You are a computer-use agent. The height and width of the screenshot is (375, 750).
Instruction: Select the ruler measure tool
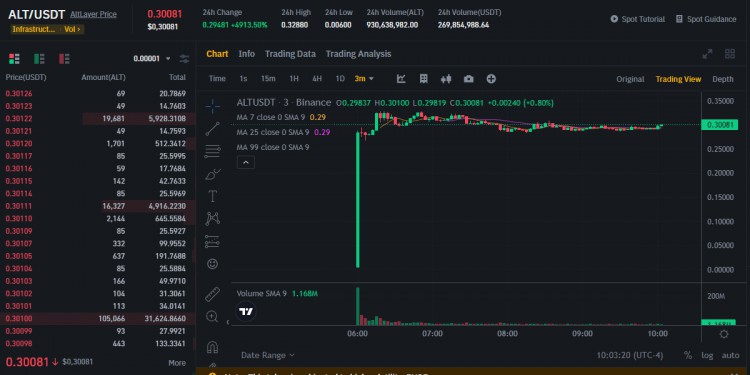[212, 294]
